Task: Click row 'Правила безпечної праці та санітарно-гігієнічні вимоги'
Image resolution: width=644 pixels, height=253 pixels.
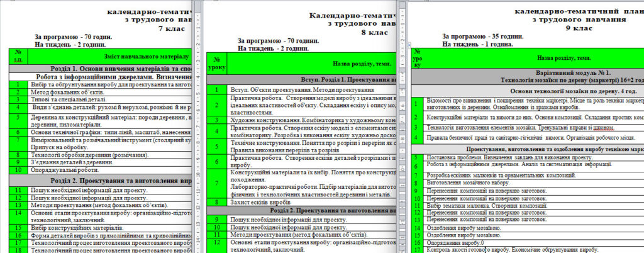Action: pyautogui.click(x=528, y=138)
